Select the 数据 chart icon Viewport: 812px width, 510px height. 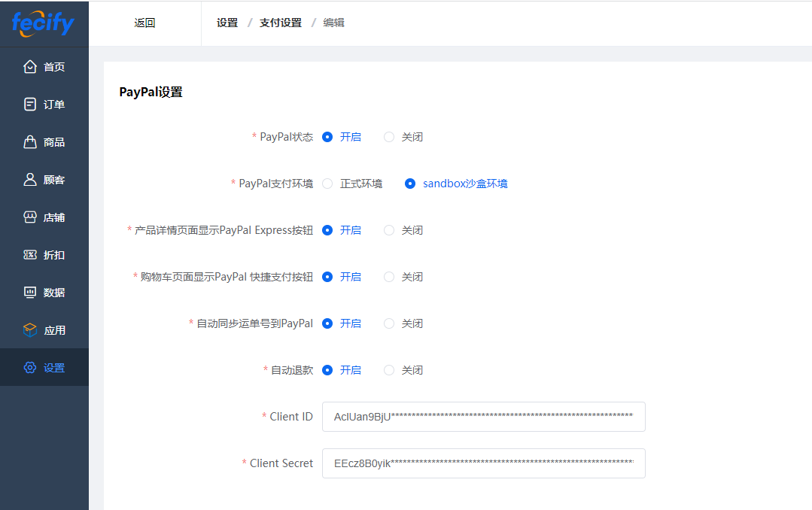30,293
